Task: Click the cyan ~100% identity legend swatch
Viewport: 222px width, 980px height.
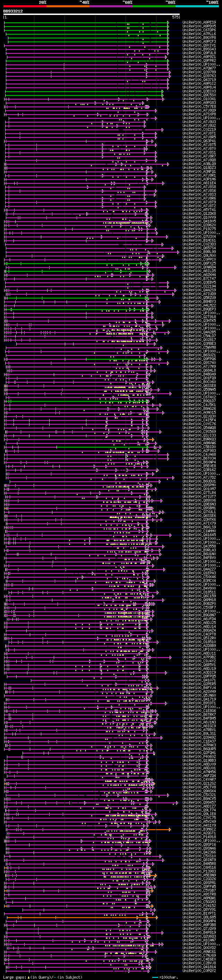Action: click(197, 6)
